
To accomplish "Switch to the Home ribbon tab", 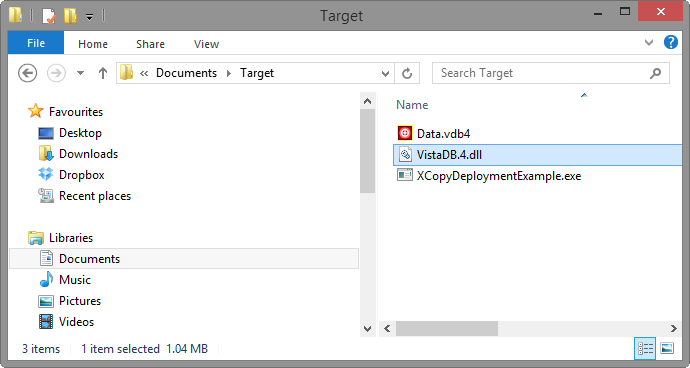I will tap(93, 44).
